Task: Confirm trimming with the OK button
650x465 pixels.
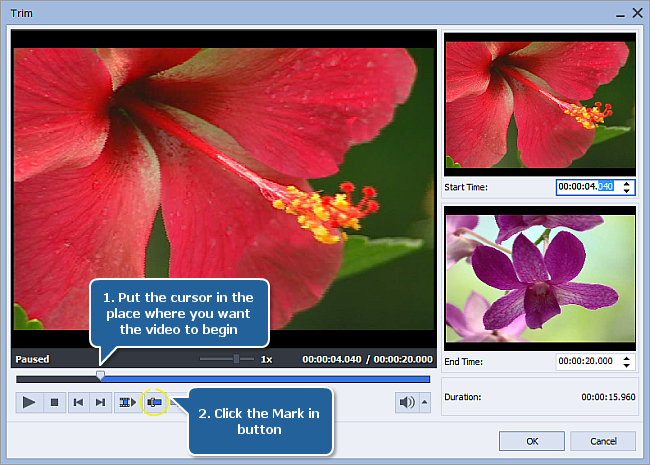Action: [x=532, y=441]
